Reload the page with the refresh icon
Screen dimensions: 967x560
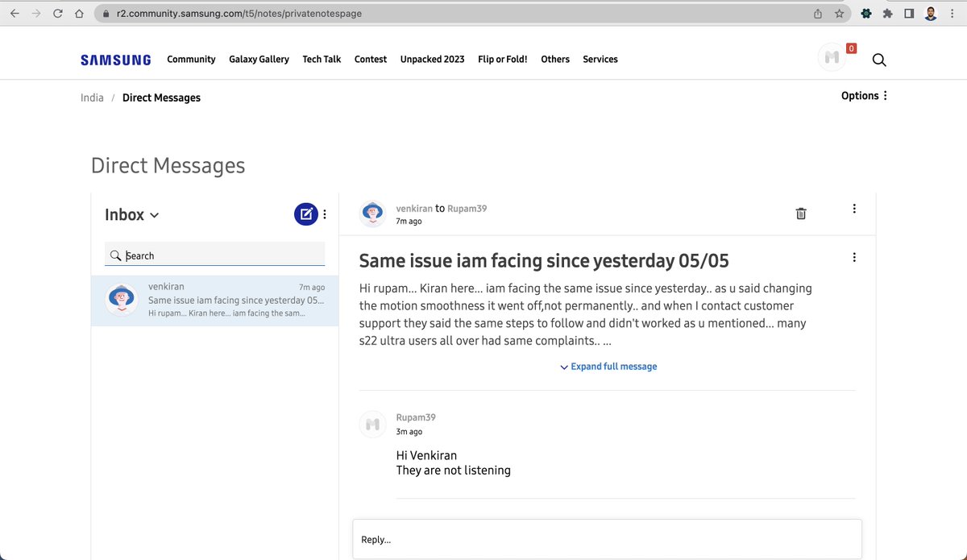[57, 14]
